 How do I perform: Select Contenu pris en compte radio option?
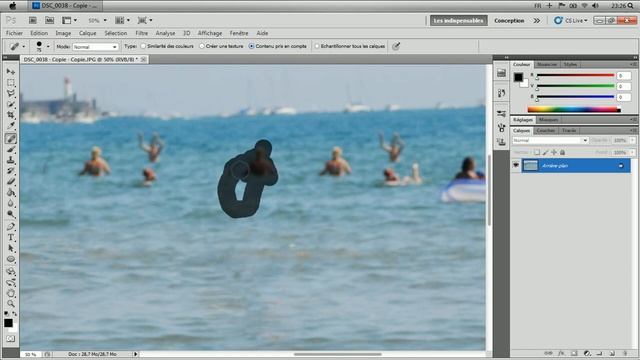(251, 47)
